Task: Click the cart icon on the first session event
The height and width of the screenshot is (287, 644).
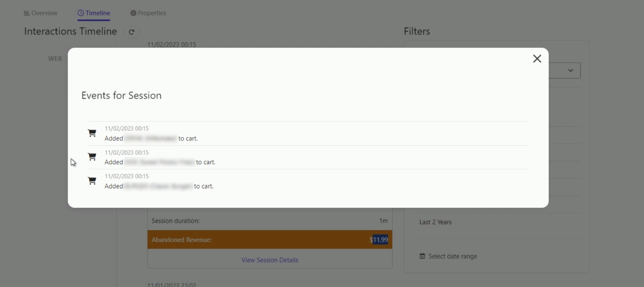Action: 92,133
